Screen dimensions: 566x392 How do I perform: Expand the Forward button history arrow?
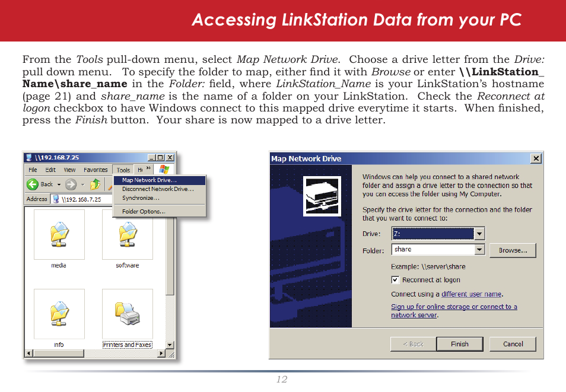(x=82, y=184)
